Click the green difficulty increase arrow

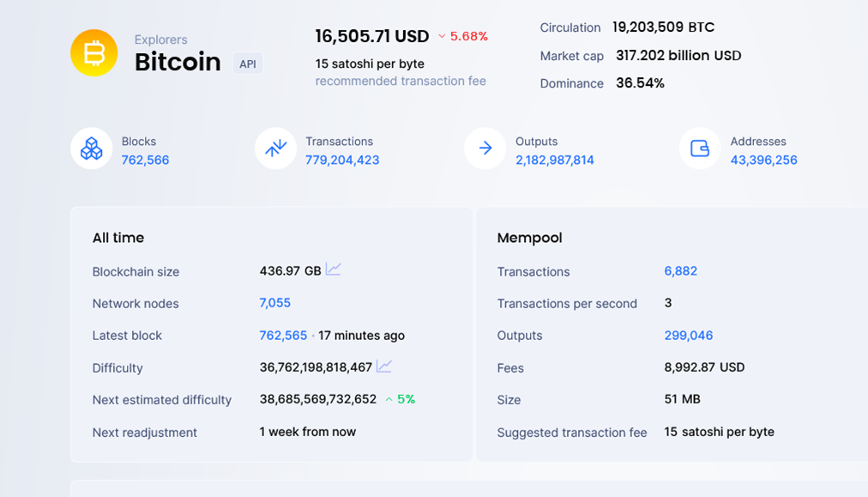tap(389, 399)
